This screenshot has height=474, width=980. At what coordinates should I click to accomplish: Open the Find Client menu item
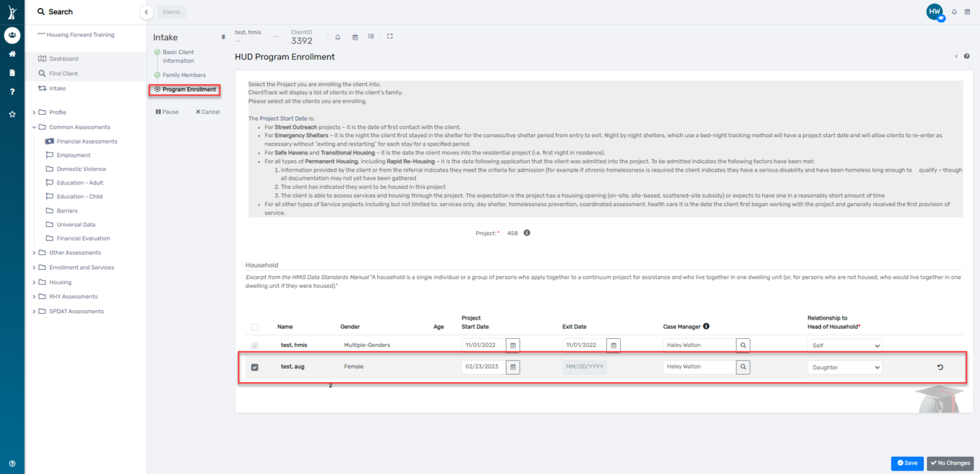[x=63, y=73]
